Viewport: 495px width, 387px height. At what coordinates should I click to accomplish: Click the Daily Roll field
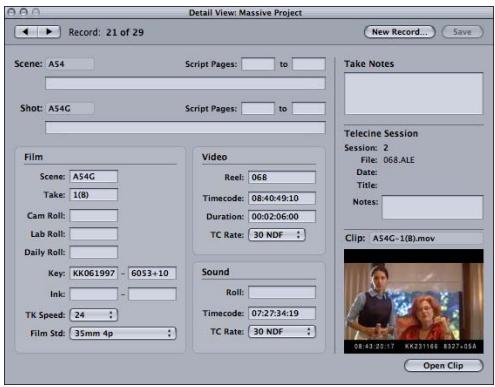pos(94,252)
